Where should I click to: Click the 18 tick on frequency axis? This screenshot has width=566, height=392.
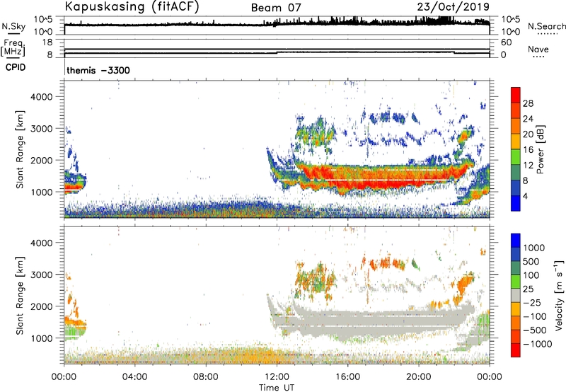pyautogui.click(x=47, y=42)
